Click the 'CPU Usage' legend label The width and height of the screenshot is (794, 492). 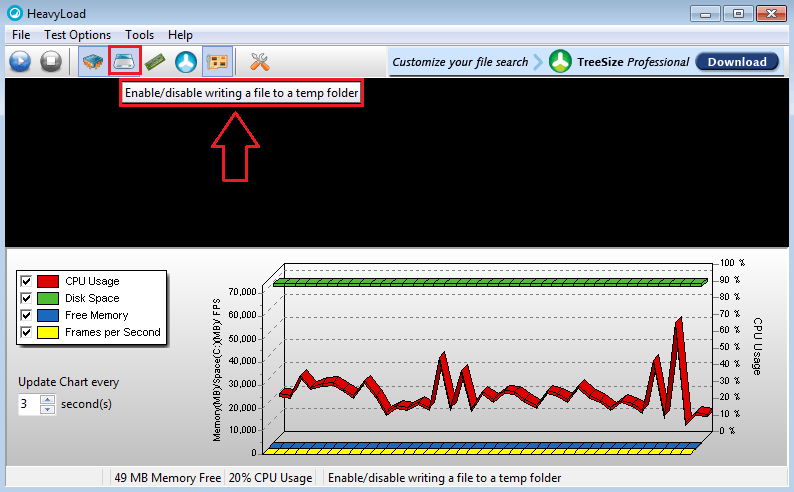[92, 281]
